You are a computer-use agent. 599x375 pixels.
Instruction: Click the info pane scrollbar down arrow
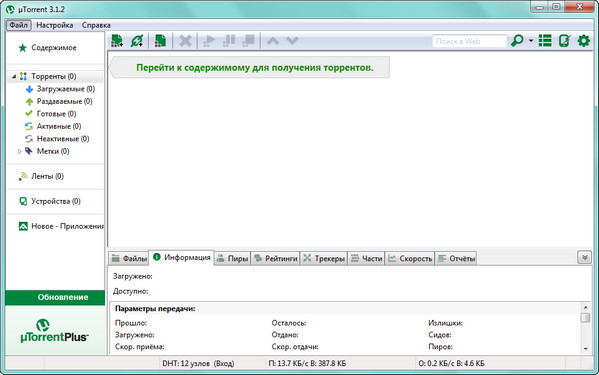[586, 349]
